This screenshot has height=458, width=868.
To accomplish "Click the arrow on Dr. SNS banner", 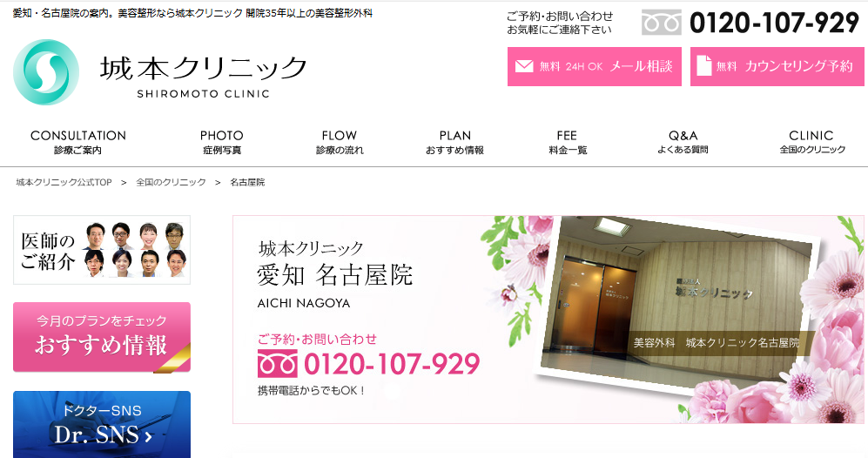I will tap(148, 437).
